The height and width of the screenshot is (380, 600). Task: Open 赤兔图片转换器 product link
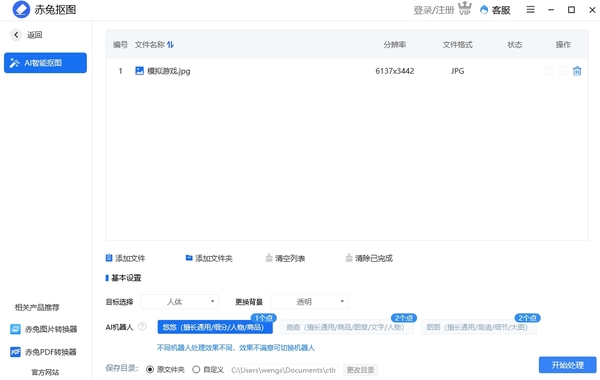click(44, 329)
